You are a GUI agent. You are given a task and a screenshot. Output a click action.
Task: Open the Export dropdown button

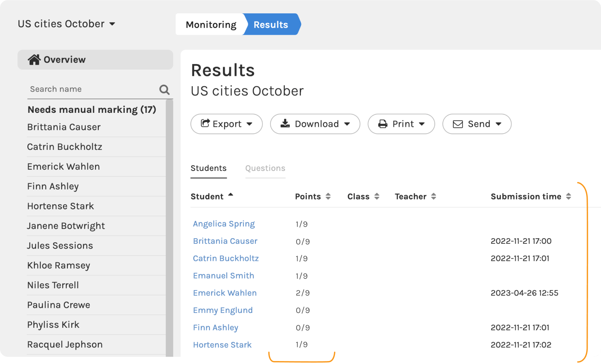pos(226,124)
